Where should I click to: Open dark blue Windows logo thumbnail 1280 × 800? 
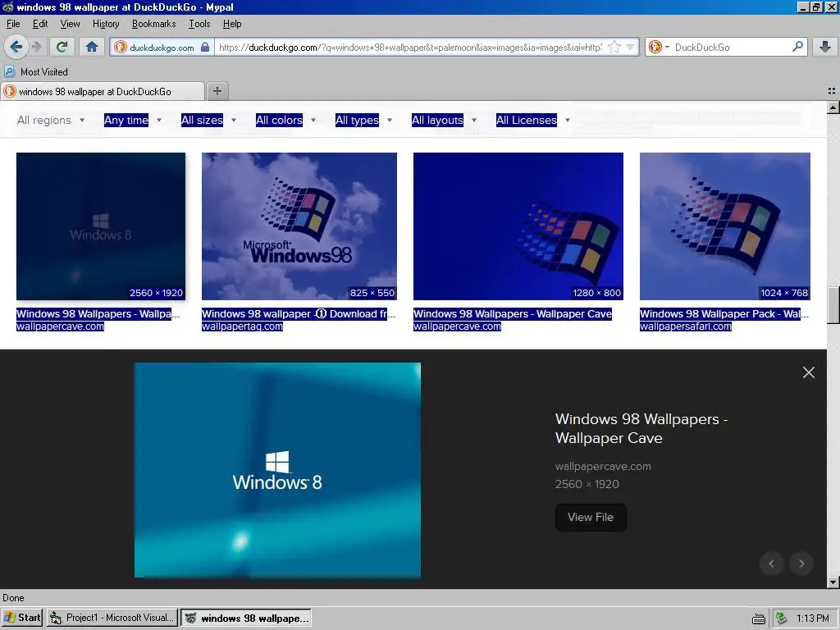click(518, 226)
